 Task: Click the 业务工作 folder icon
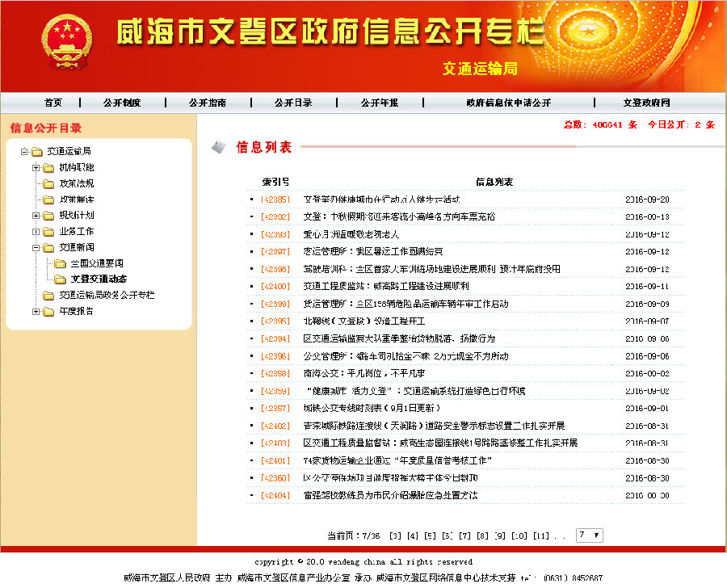(49, 233)
